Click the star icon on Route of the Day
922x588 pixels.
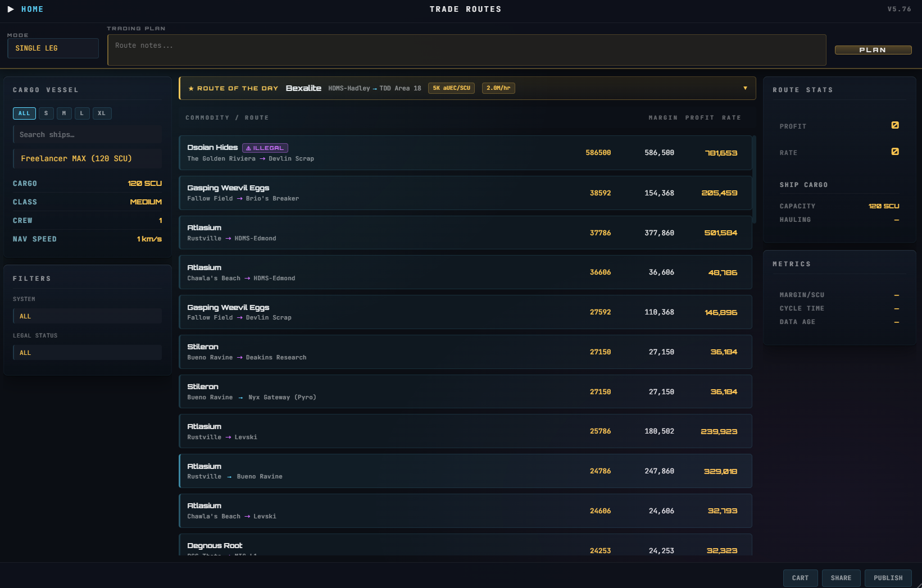pyautogui.click(x=191, y=88)
